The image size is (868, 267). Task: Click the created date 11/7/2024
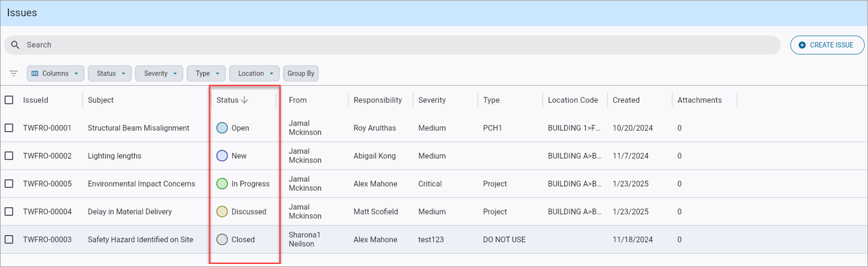click(x=630, y=156)
